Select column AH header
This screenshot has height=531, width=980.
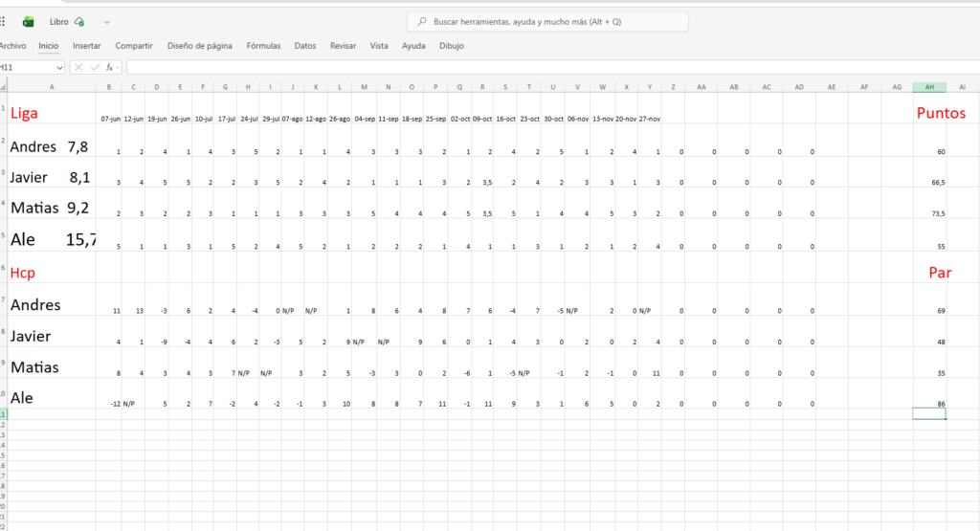[x=929, y=86]
